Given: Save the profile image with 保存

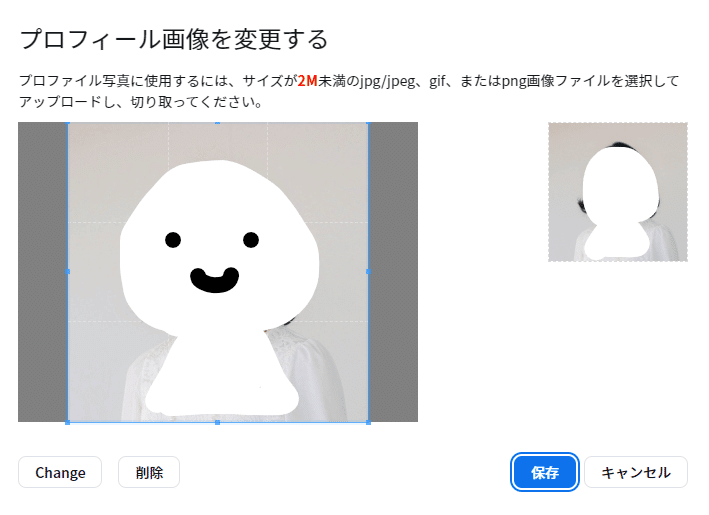Looking at the screenshot, I should click(x=544, y=472).
